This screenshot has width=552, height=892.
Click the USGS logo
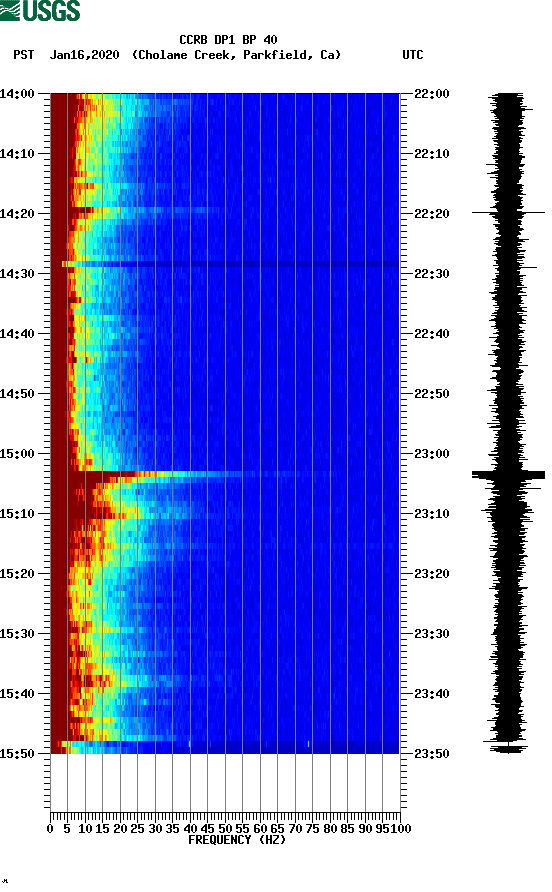[40, 11]
